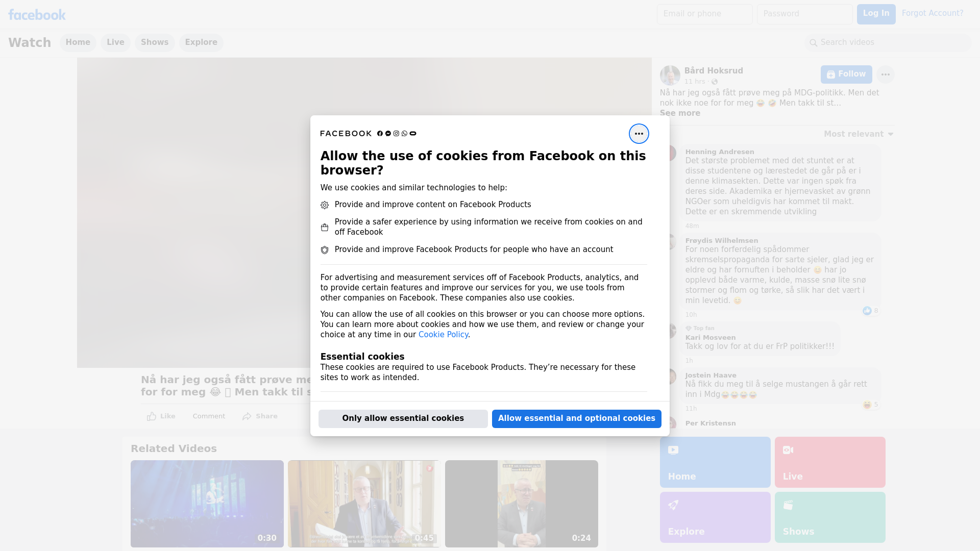Click the Explore rocket tile
980x551 pixels.
coord(715,517)
